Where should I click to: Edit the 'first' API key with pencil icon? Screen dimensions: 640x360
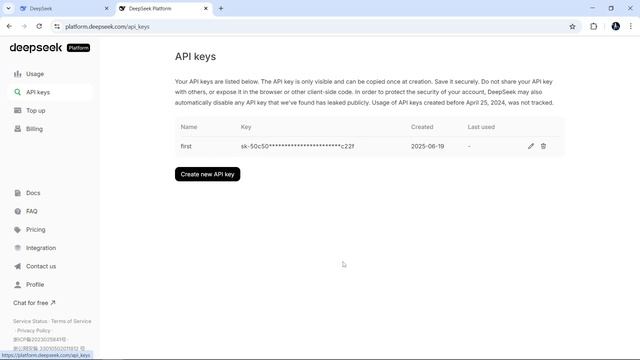[x=531, y=146]
